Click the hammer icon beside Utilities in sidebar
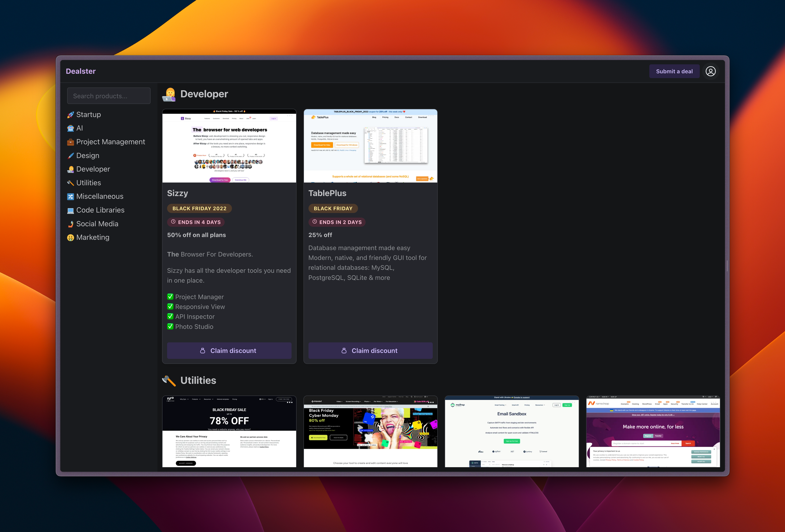 (x=70, y=183)
